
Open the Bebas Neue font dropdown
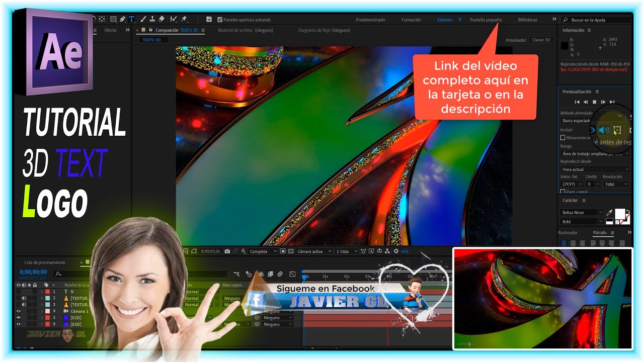pos(582,213)
